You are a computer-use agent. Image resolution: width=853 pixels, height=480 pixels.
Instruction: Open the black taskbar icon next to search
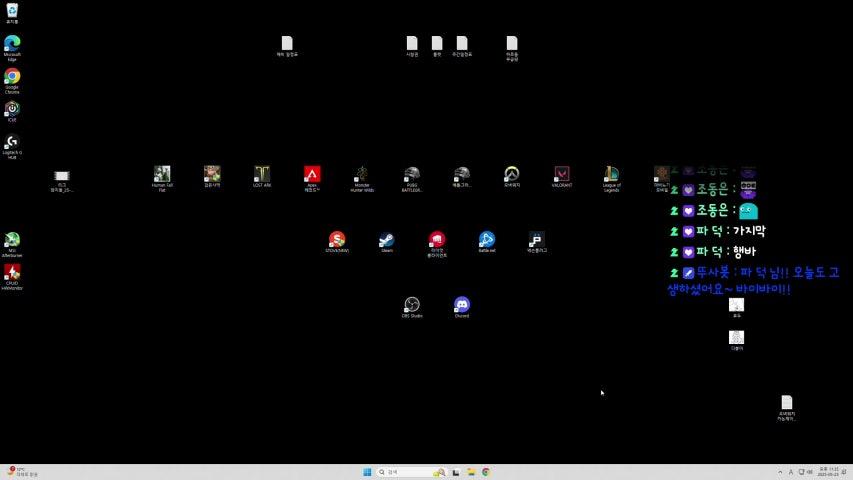click(456, 472)
